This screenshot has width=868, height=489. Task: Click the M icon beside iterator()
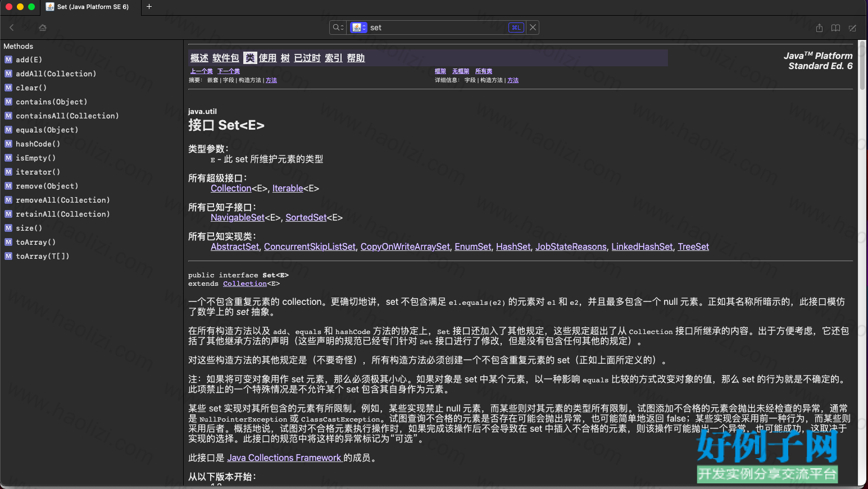[8, 172]
